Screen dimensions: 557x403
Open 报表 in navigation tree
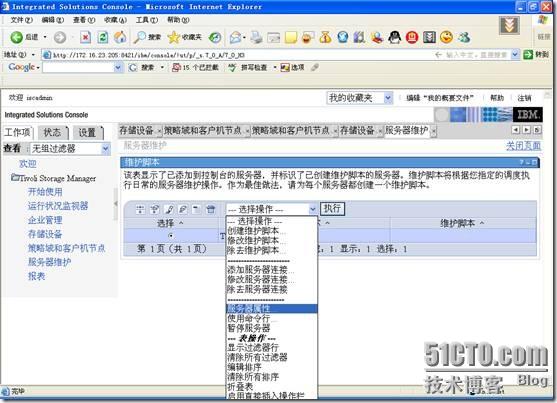tap(37, 276)
